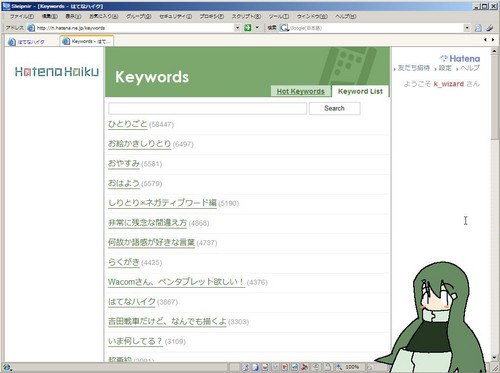Click the page icon beside the URL
500x373 pixels.
(31, 28)
